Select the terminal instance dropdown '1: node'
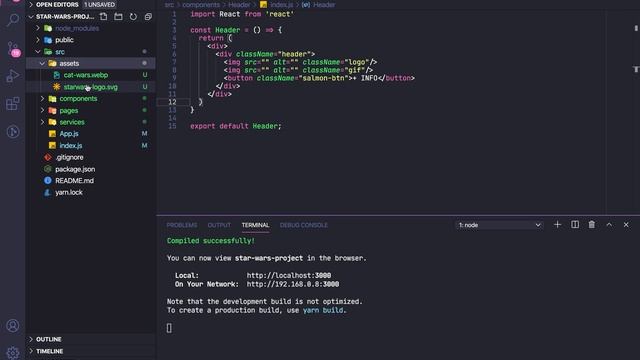640x360 pixels. click(x=499, y=225)
